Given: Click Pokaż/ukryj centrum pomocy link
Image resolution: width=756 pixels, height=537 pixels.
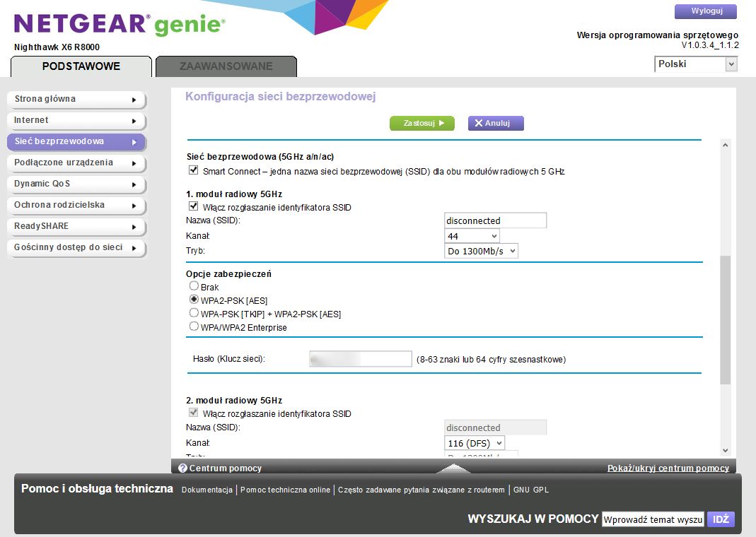Looking at the screenshot, I should (x=668, y=468).
